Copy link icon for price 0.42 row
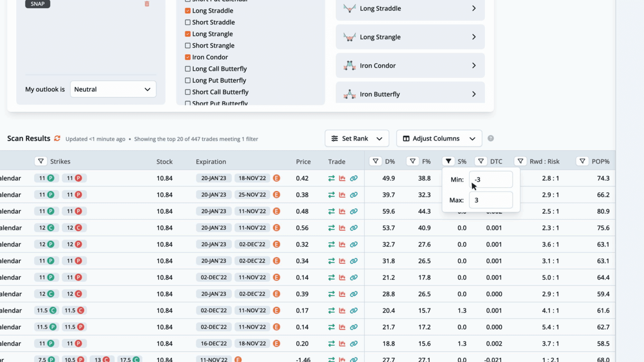 pos(354,178)
